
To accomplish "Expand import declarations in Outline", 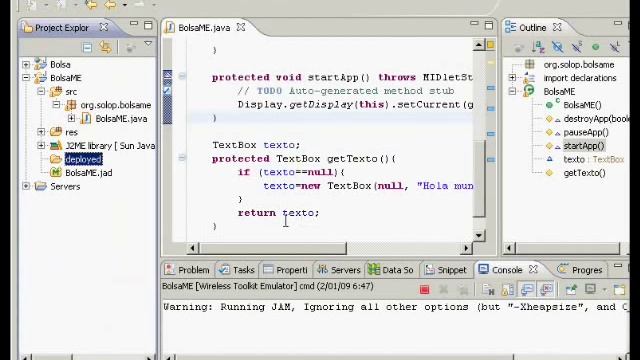I will (512, 78).
